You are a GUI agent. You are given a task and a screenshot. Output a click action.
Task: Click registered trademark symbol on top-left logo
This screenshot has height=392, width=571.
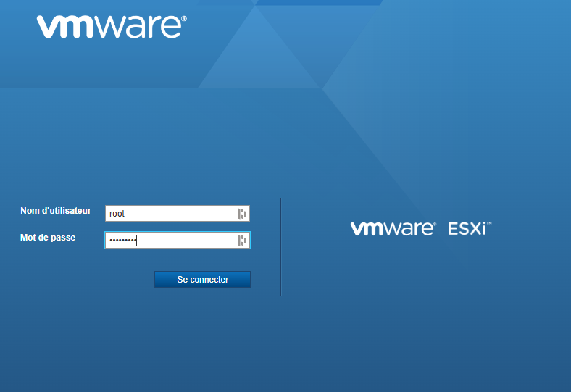(183, 20)
